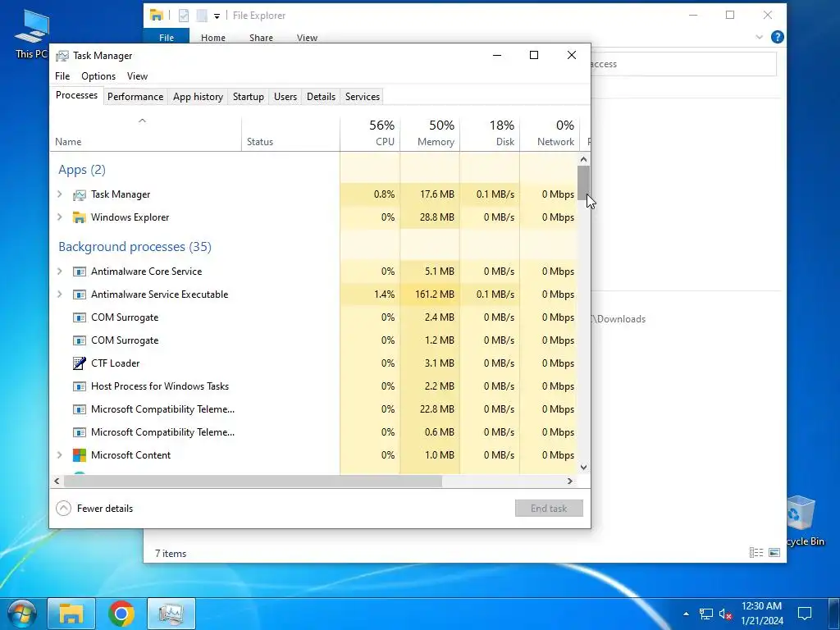The width and height of the screenshot is (840, 630).
Task: Click the scroll down arrow in process list
Action: (583, 467)
